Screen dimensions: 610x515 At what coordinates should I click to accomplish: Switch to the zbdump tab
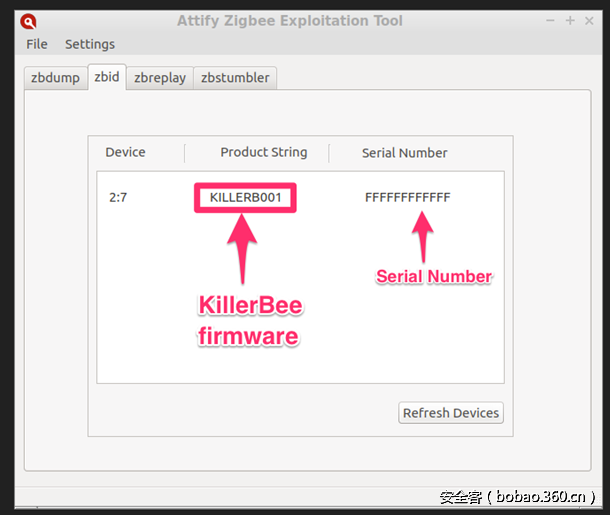[56, 78]
